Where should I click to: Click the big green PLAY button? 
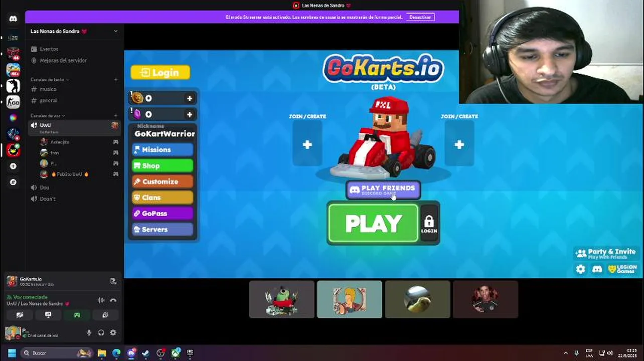point(373,224)
